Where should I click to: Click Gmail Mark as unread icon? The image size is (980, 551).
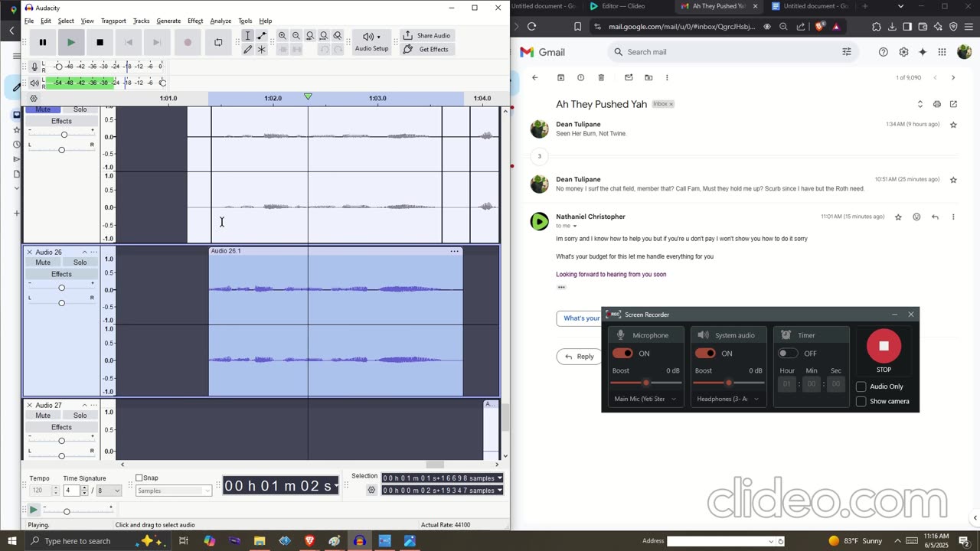629,77
